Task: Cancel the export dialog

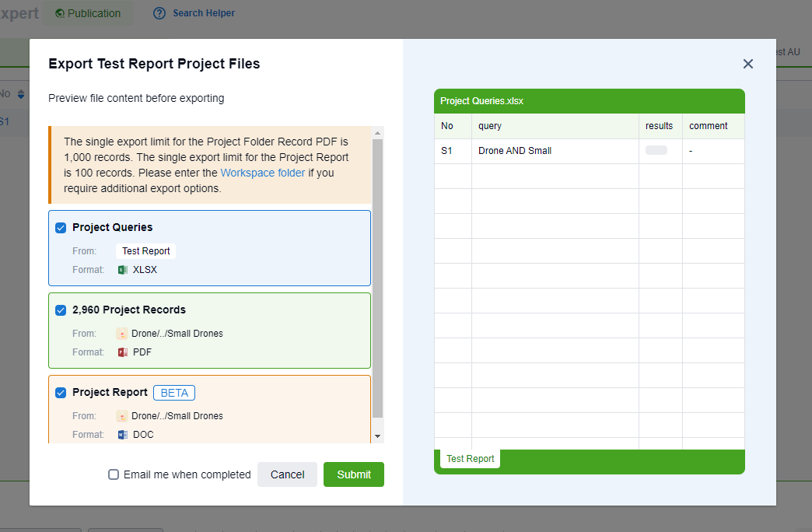Action: 287,474
